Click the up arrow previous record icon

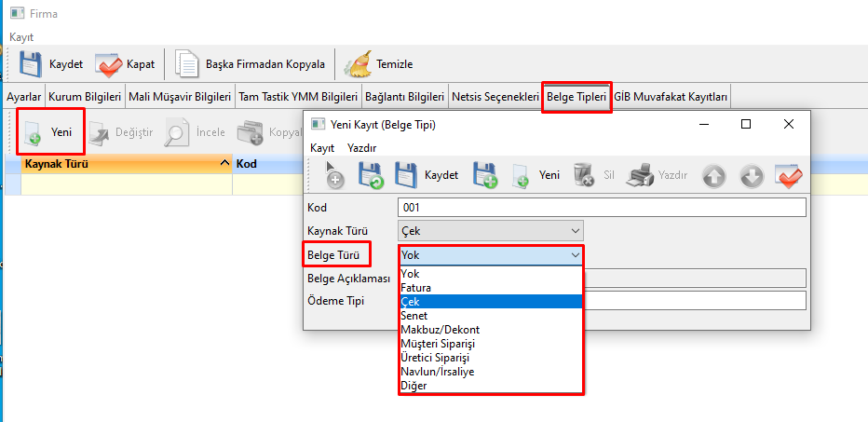714,175
